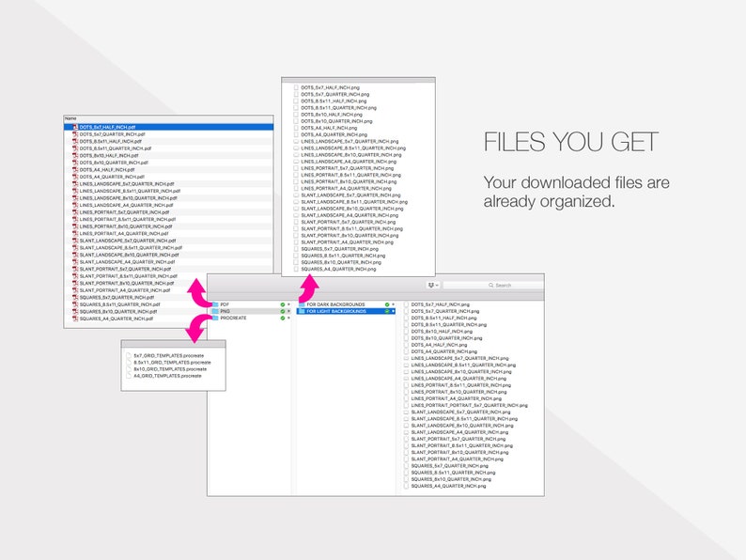Expand PNG folder via its arrow

[288, 311]
